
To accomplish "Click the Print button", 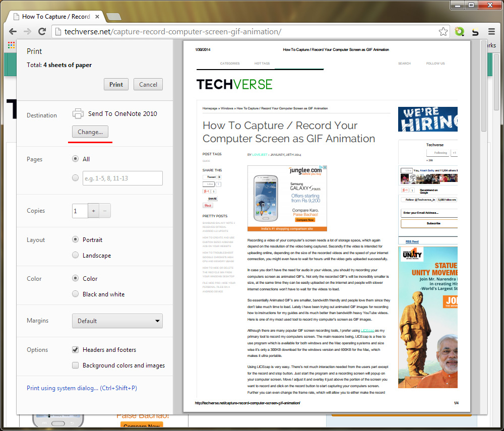I will [116, 85].
